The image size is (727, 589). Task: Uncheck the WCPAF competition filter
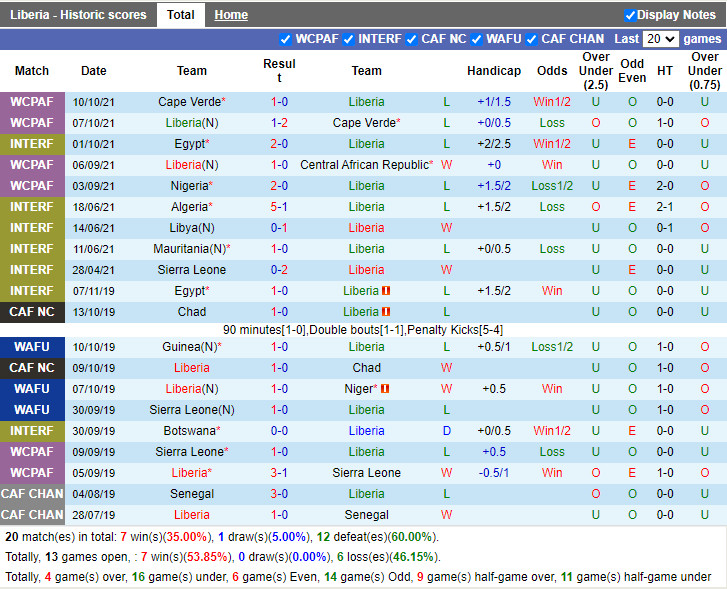coord(286,39)
